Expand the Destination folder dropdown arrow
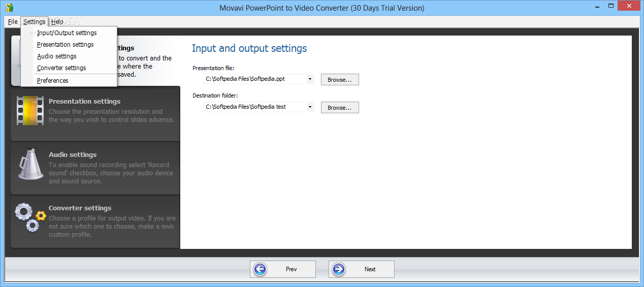644x287 pixels. tap(310, 107)
